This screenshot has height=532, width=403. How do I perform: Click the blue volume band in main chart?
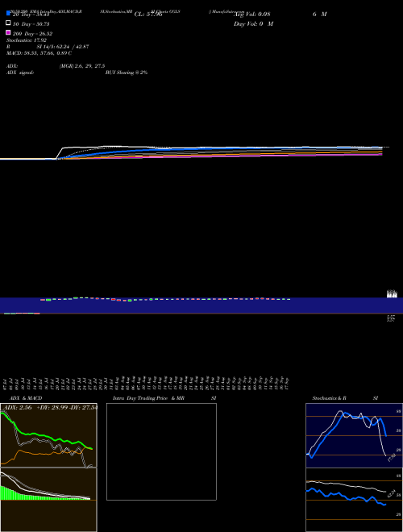pyautogui.click(x=201, y=305)
